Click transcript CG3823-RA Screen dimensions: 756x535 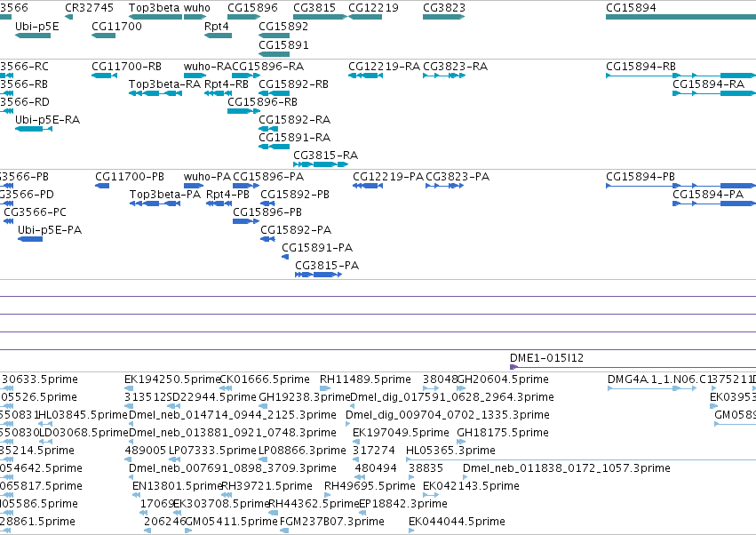444,76
